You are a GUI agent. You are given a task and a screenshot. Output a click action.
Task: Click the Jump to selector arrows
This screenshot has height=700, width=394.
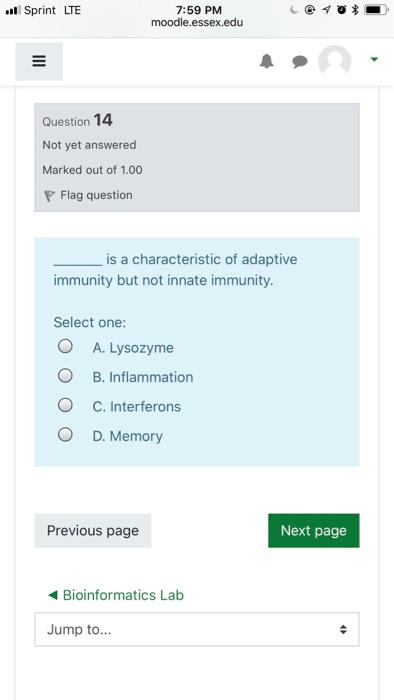(343, 629)
